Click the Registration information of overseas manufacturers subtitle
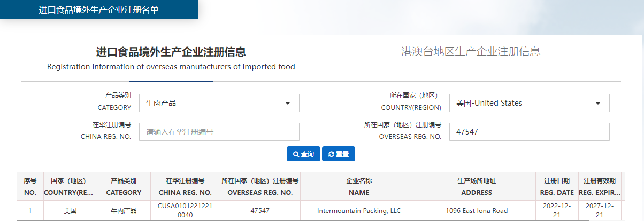644x221 pixels. click(x=171, y=67)
